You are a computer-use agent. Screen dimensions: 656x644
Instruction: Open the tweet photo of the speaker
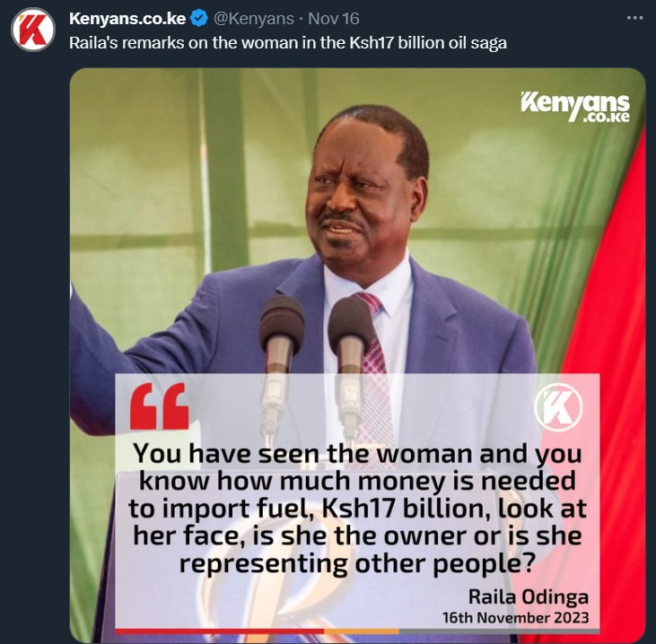(x=357, y=355)
